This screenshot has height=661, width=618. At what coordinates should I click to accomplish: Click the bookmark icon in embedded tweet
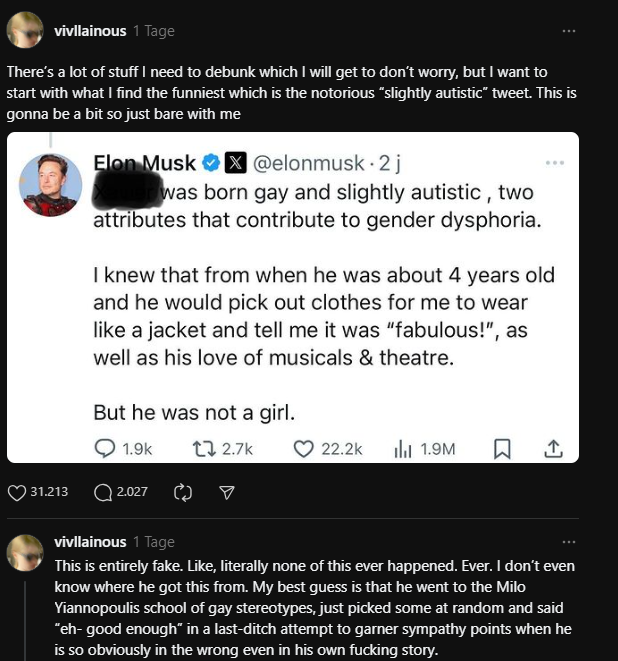click(502, 449)
